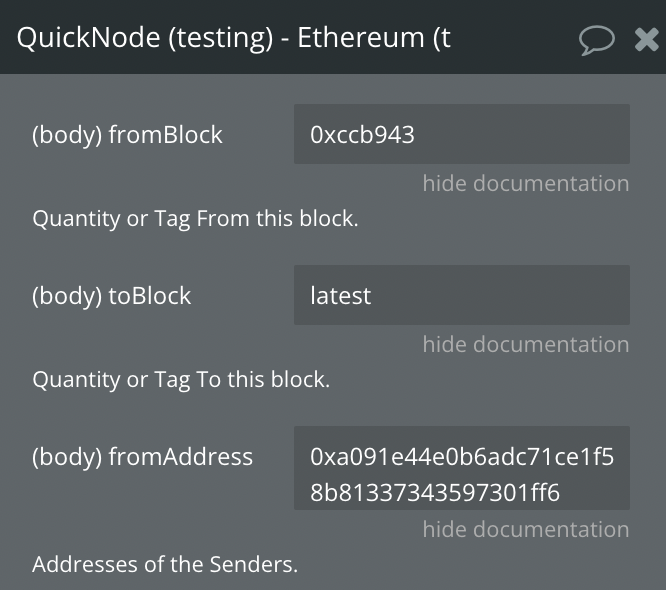Click the 0xccb943 value text

[x=362, y=135]
